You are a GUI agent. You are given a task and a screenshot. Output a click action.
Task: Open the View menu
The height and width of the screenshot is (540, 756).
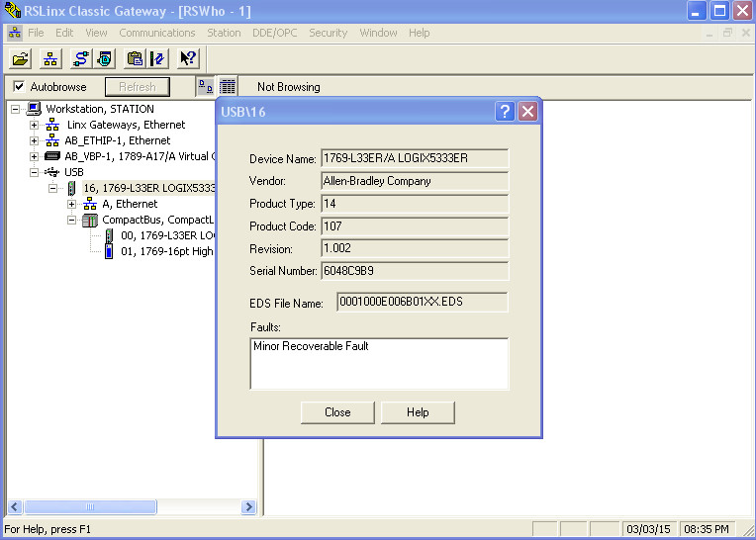pos(96,33)
